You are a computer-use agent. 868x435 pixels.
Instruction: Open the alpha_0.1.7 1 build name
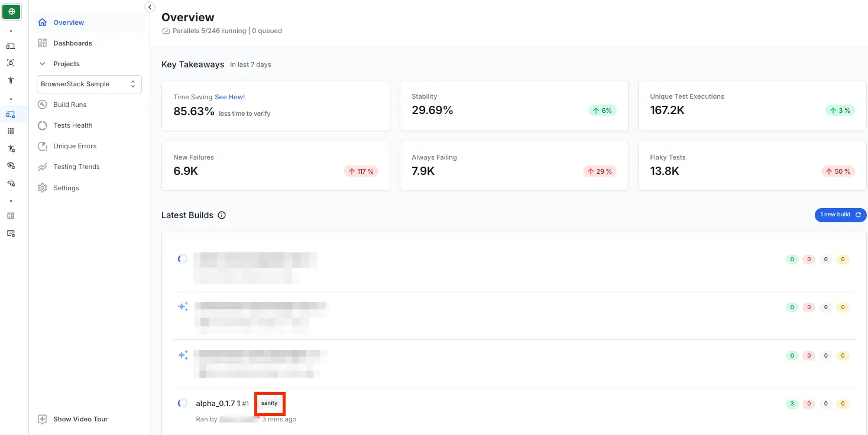click(218, 404)
